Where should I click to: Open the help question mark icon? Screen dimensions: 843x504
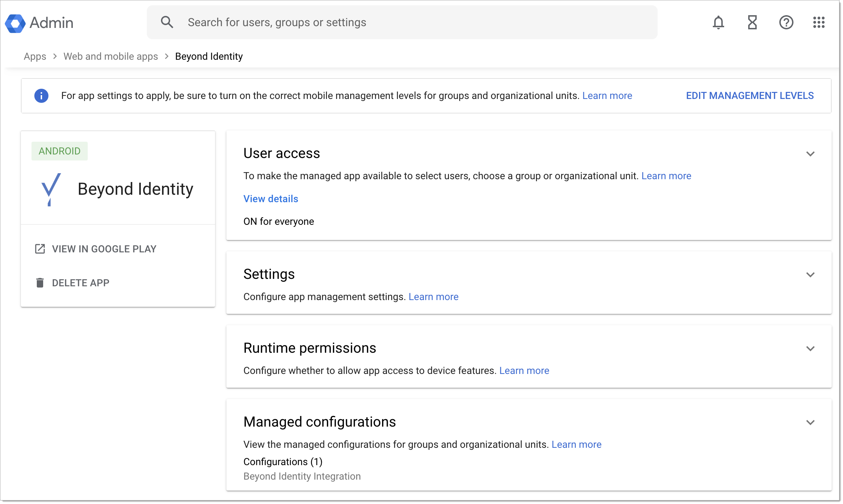click(x=786, y=22)
